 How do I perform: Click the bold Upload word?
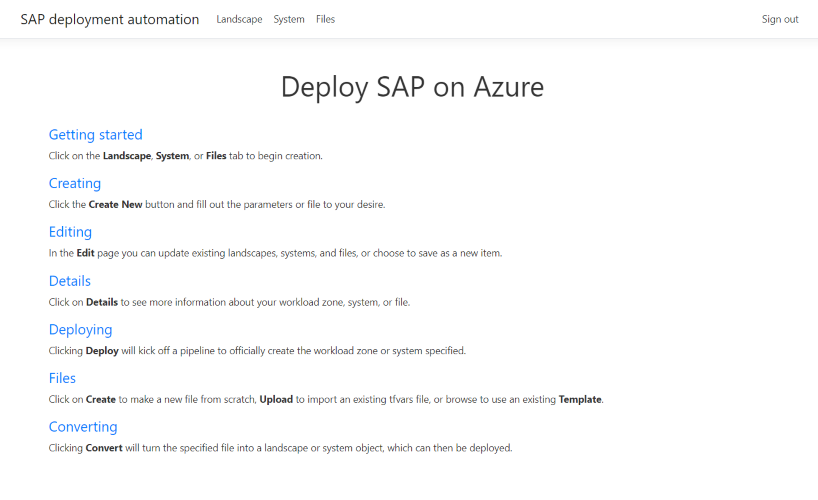276,400
